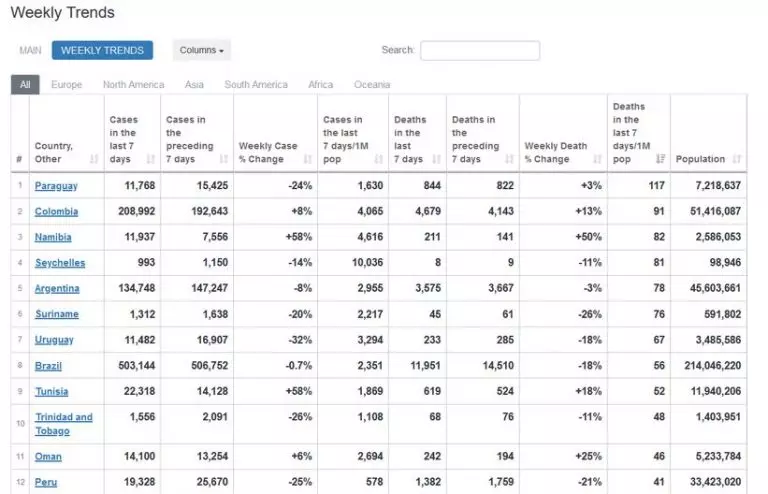Select the WEEKLY TRENDS button
Screen dimensions: 768x494
tap(102, 50)
